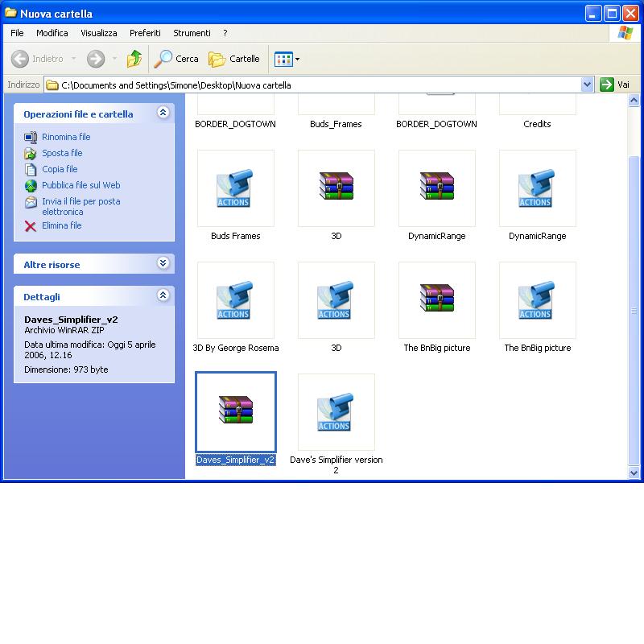Screen dimensions: 644x644
Task: Collapse the Operazioni file e cartella panel
Action: point(163,114)
